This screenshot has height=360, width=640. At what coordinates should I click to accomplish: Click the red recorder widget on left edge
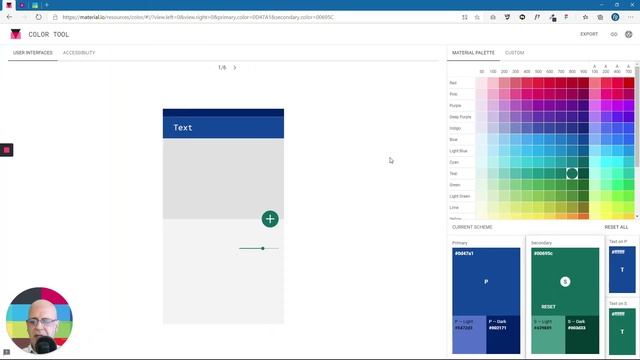[x=7, y=150]
